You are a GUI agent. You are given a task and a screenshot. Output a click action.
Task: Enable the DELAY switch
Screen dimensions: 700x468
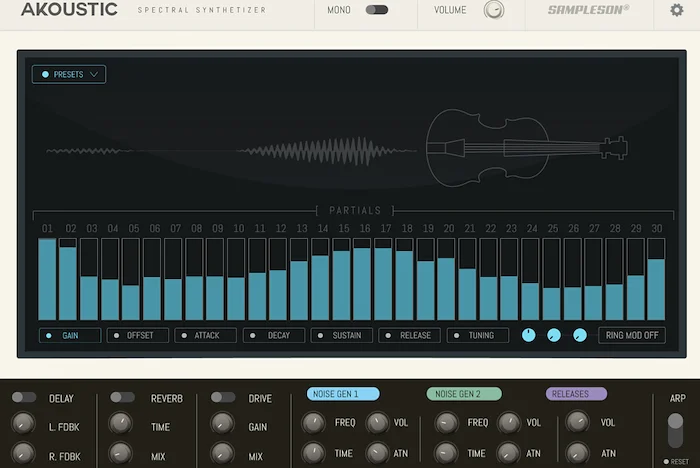(24, 397)
